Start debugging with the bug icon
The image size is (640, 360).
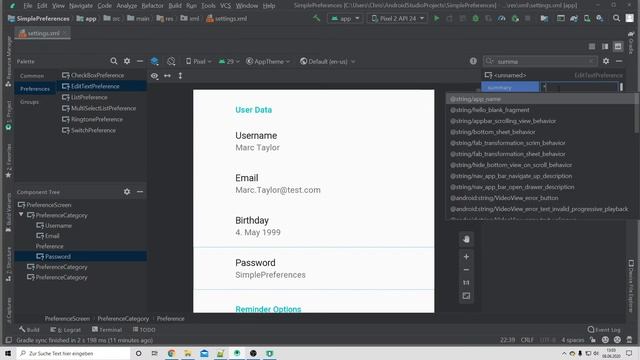click(476, 18)
